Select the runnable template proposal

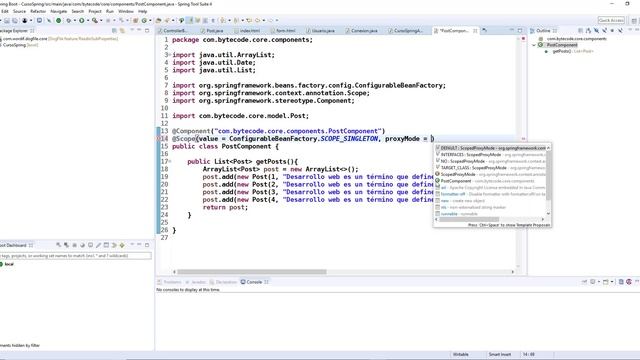[x=491, y=214]
